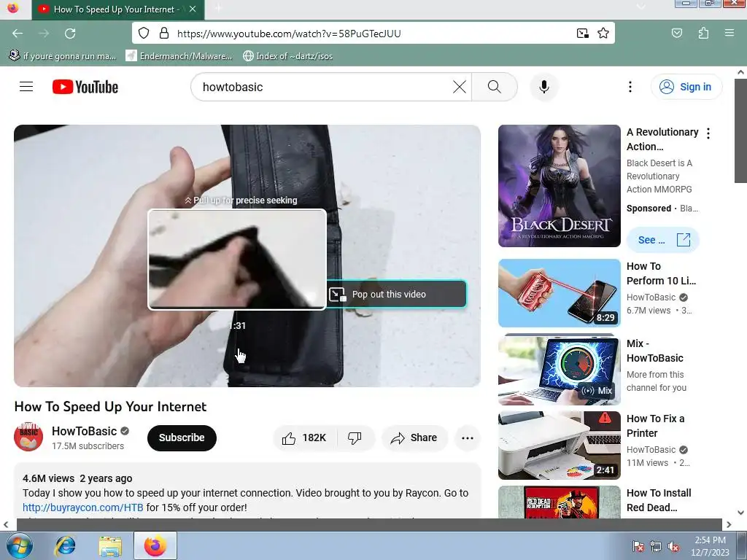747x560 pixels.
Task: Dislike the video with the thumbs down
Action: tap(355, 437)
